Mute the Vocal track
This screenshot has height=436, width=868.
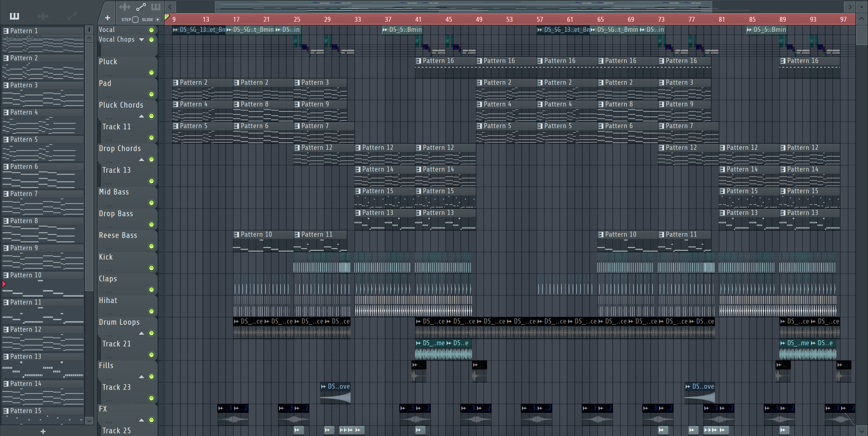click(152, 30)
